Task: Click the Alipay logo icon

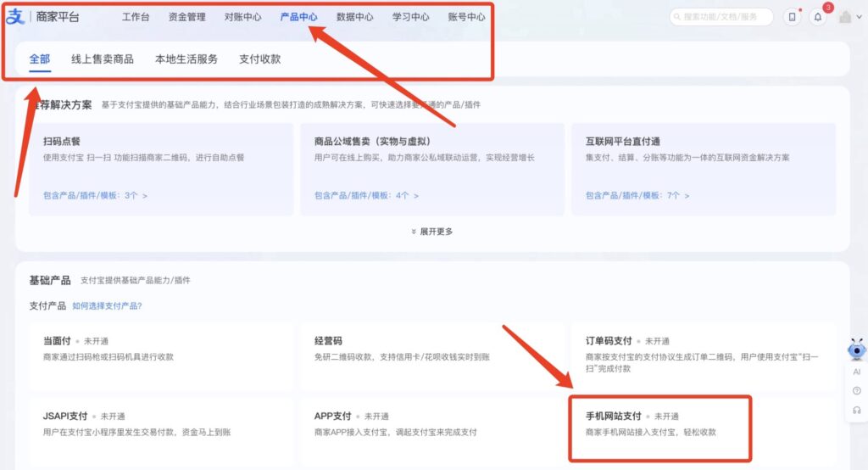Action: [15, 17]
